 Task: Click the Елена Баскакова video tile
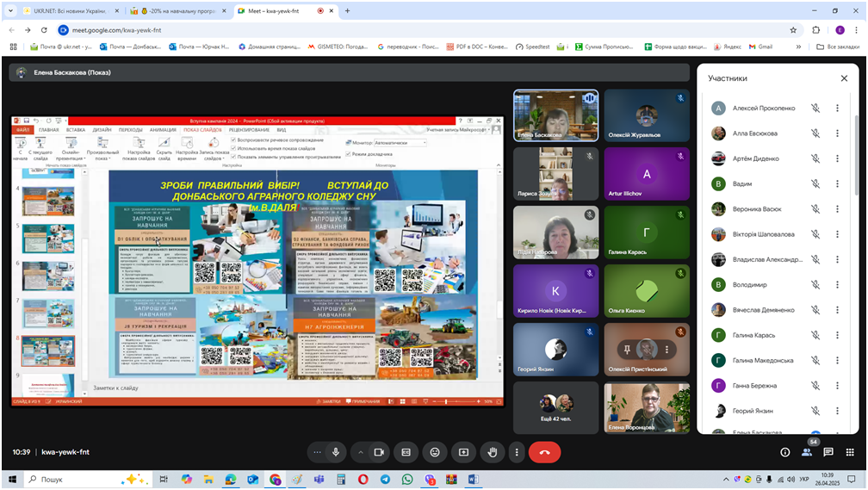click(x=555, y=115)
